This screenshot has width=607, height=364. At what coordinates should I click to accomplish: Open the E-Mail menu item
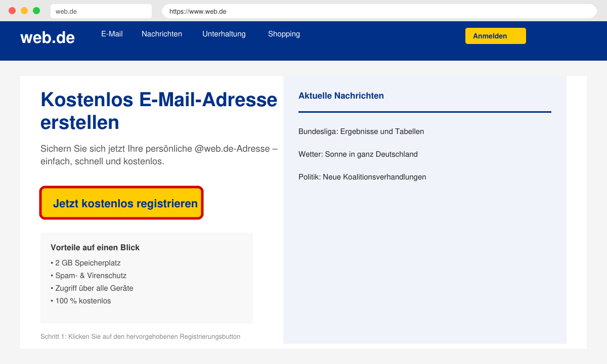[112, 34]
